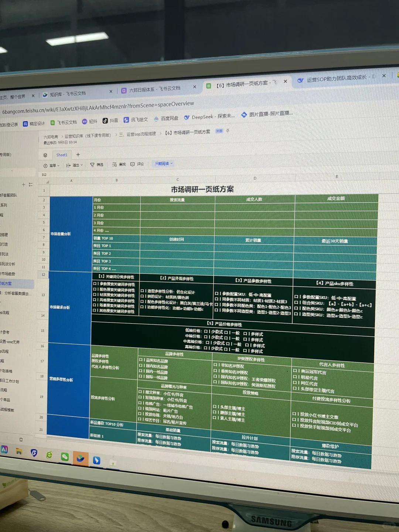
Task: Expand the 溢出 dropdown in the toolbar
Action: (x=74, y=165)
